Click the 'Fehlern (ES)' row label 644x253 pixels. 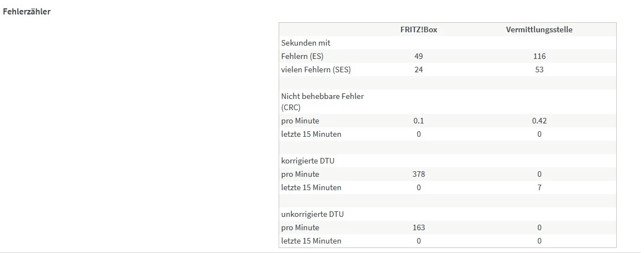303,56
